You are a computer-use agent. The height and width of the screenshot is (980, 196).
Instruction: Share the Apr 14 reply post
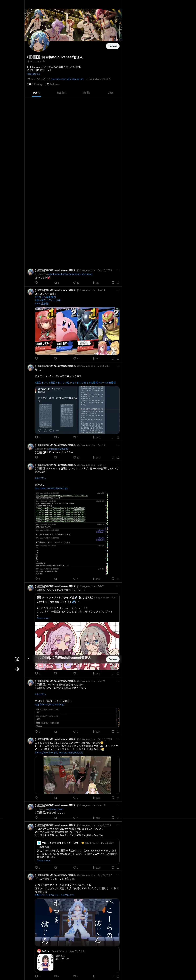point(118,457)
